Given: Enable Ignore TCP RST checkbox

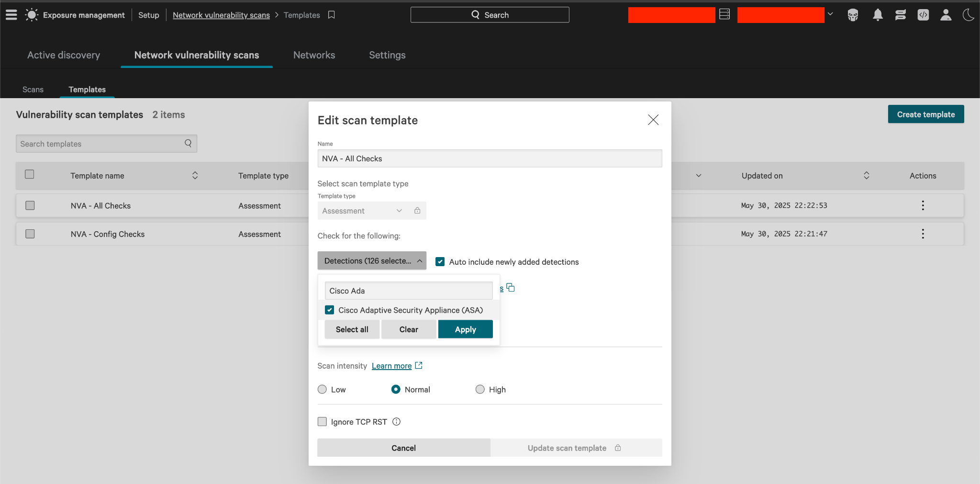Looking at the screenshot, I should pos(322,421).
